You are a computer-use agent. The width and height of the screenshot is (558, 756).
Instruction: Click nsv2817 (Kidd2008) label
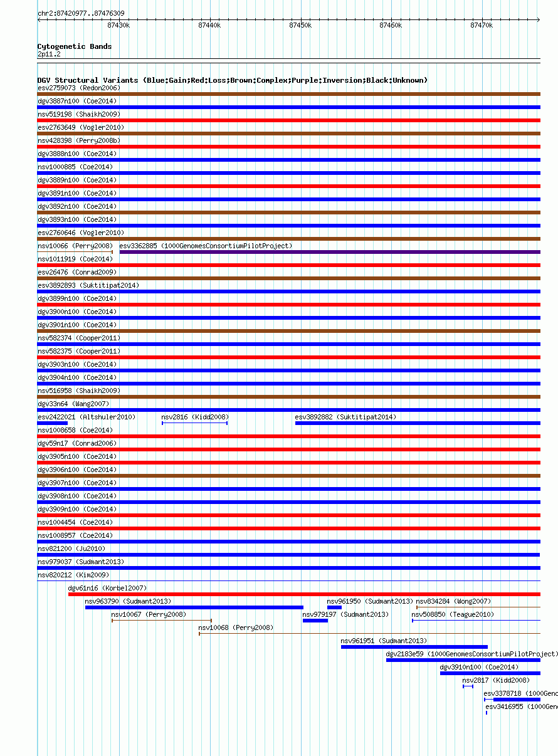pyautogui.click(x=496, y=680)
